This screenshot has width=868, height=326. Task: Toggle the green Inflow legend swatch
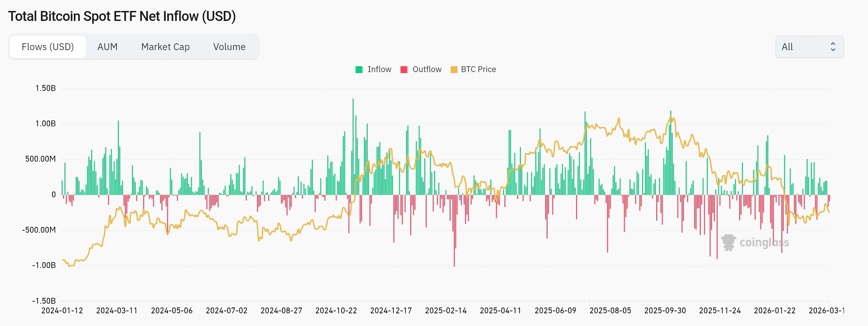pyautogui.click(x=359, y=70)
